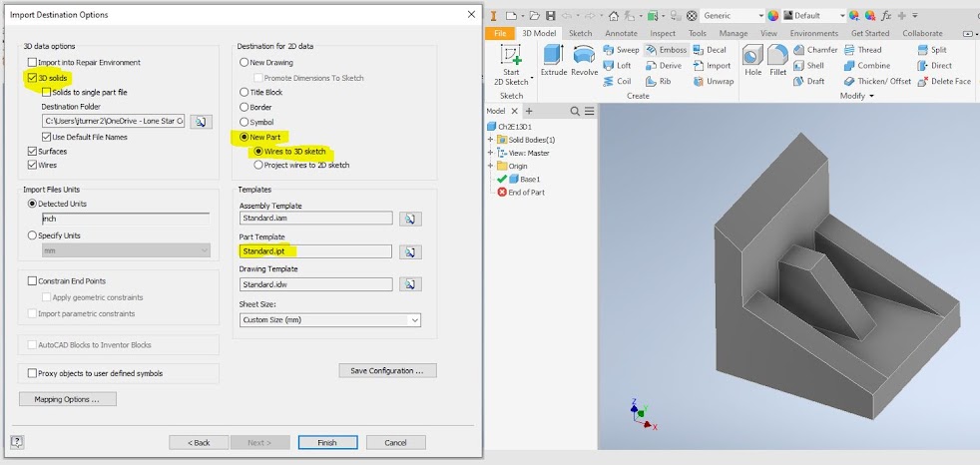Switch to the Manage ribbon tab
980x465 pixels.
click(734, 33)
